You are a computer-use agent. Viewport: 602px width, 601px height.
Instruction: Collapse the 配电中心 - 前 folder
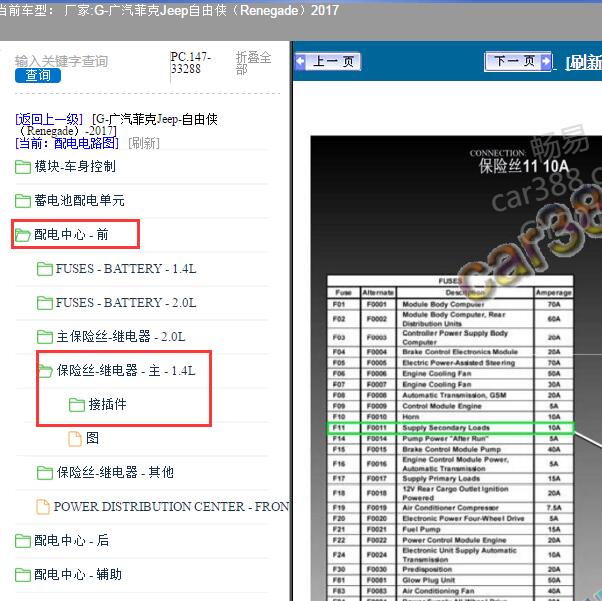pos(71,234)
